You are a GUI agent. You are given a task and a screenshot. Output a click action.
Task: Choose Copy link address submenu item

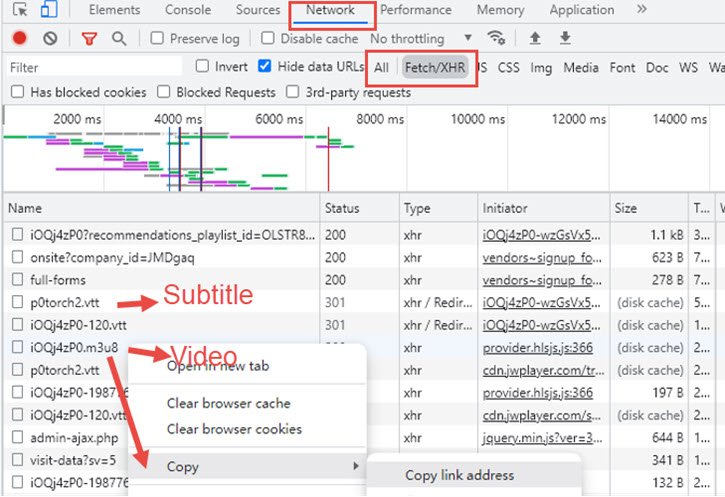click(459, 475)
